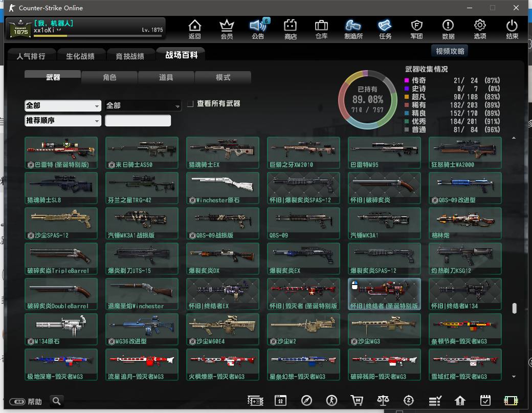Select the 战场百科 tab

click(x=181, y=55)
